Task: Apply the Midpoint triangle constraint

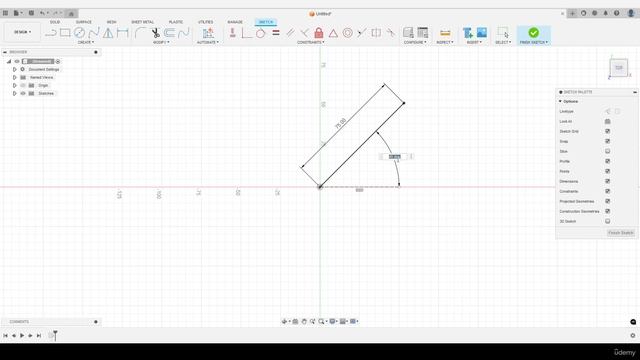Action: [x=333, y=33]
